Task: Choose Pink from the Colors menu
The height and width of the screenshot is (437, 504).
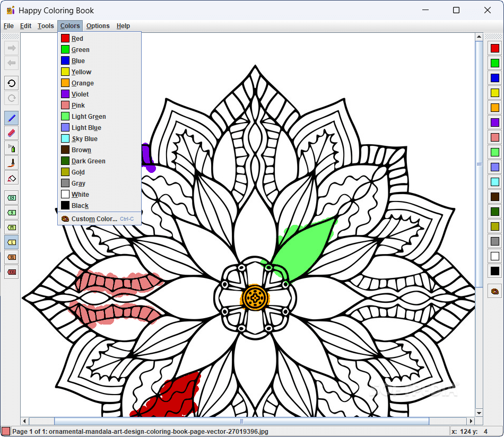Action: pyautogui.click(x=99, y=106)
